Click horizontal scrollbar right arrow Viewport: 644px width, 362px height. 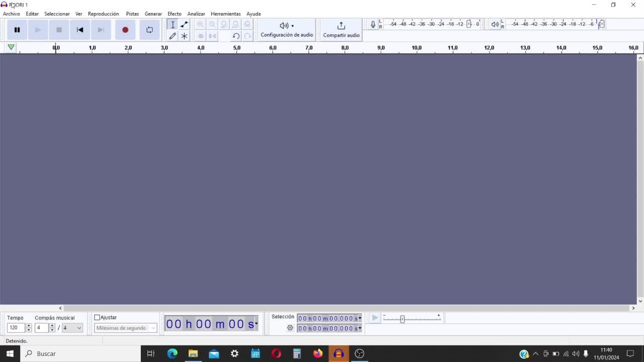coord(633,308)
